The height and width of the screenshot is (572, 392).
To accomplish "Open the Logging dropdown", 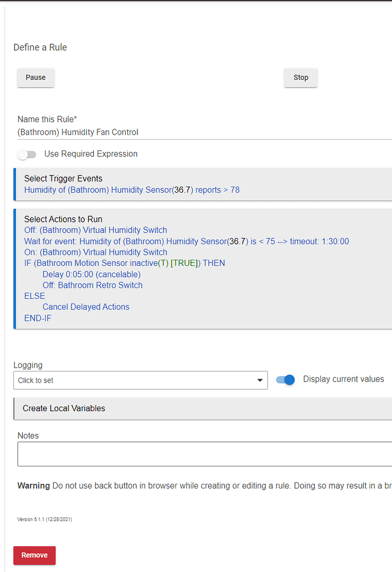I will 140,380.
